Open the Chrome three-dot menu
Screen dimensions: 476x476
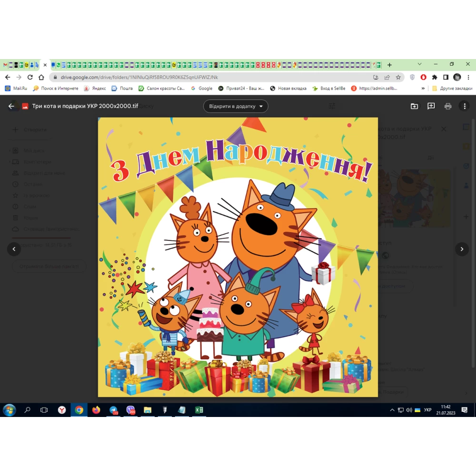click(x=468, y=78)
